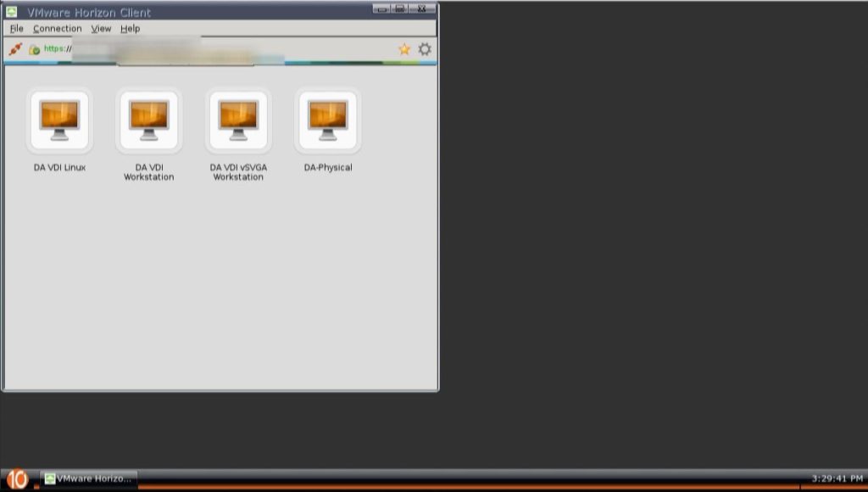Click the DA-Physical label text
Screen dimensions: 868x492
328,167
